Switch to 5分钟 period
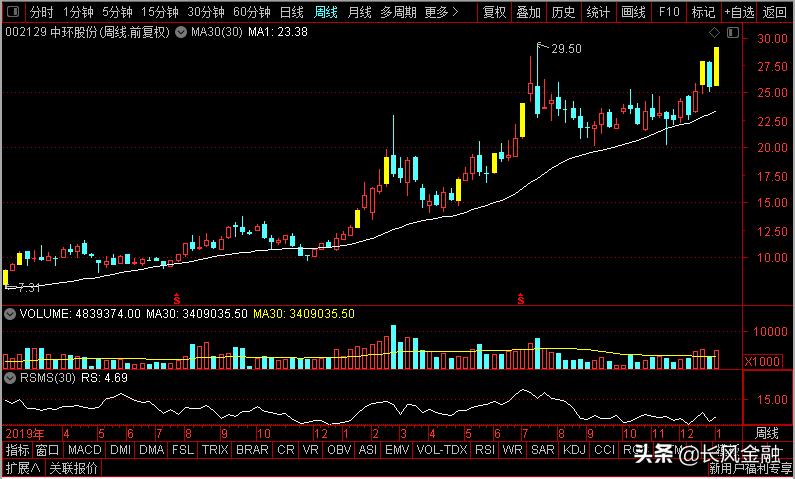Viewport: 795px width, 479px height. coord(117,12)
